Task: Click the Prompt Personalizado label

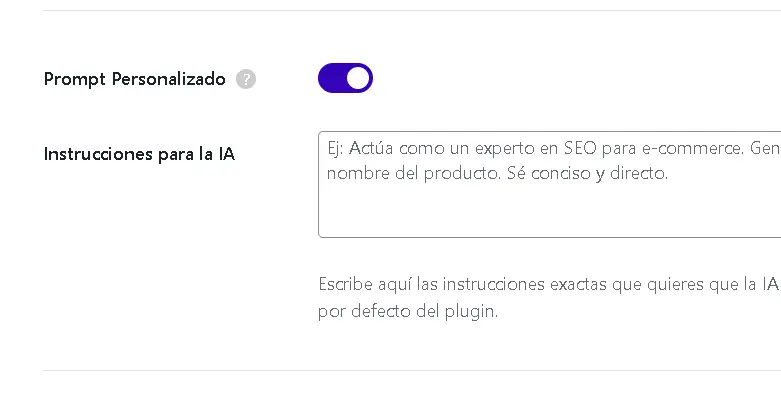Action: (135, 79)
